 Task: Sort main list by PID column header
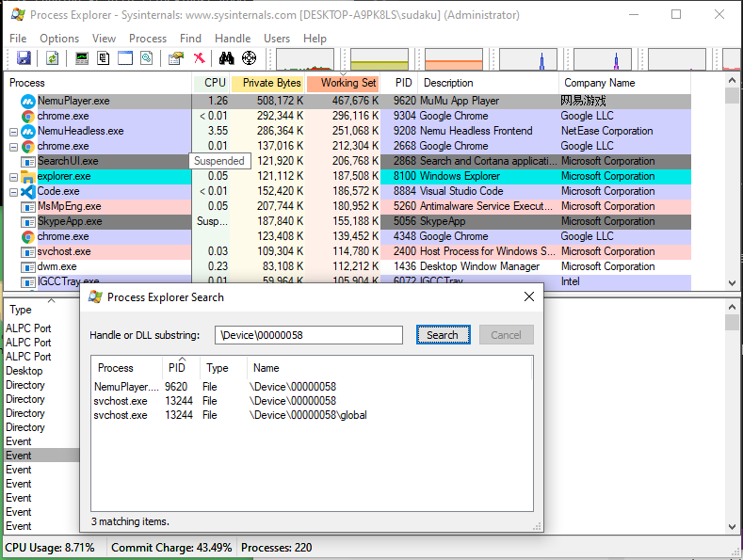pos(399,83)
